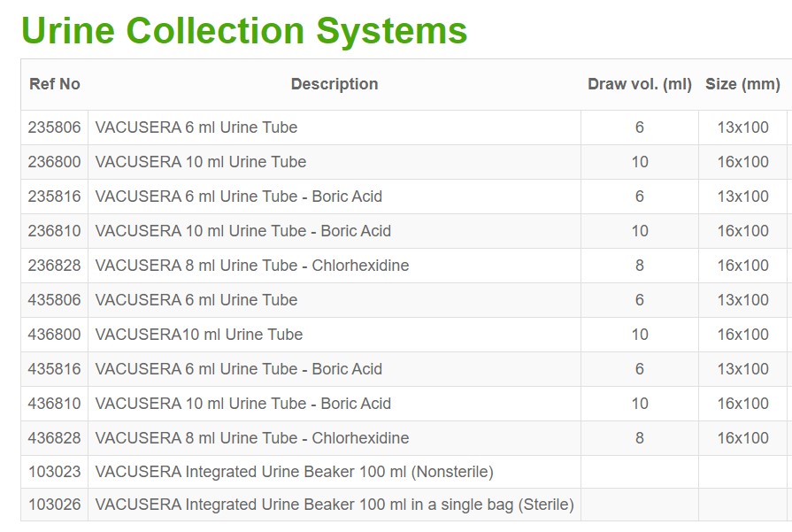
Task: Click VACUSERA 10 ml Urine Tube, ref 236800
Action: pos(201,162)
